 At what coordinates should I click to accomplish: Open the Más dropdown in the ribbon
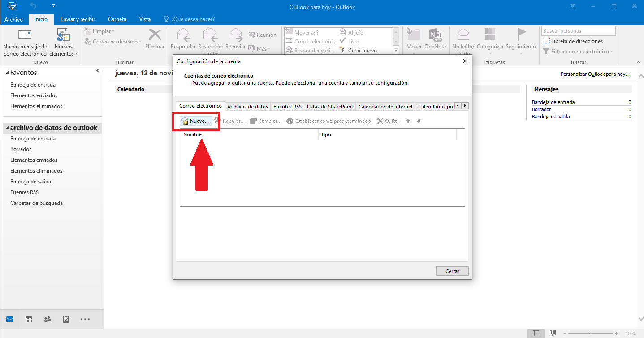click(x=259, y=49)
